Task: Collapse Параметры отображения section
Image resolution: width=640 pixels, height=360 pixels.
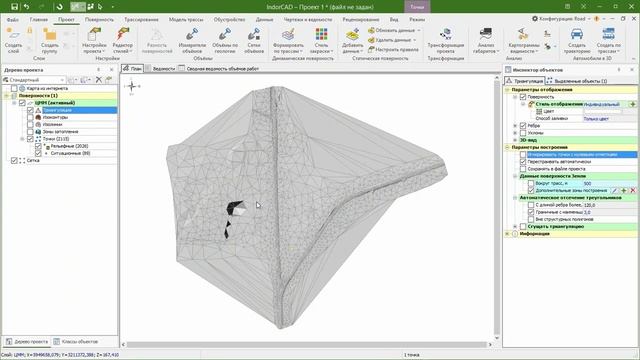Action: click(x=507, y=90)
